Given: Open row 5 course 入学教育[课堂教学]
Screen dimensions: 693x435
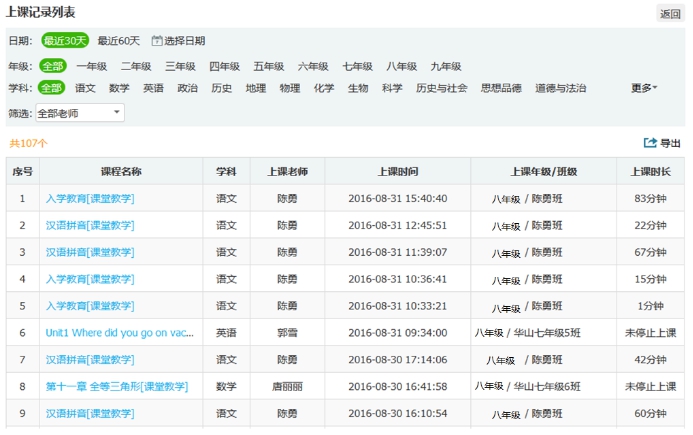Looking at the screenshot, I should [x=90, y=306].
